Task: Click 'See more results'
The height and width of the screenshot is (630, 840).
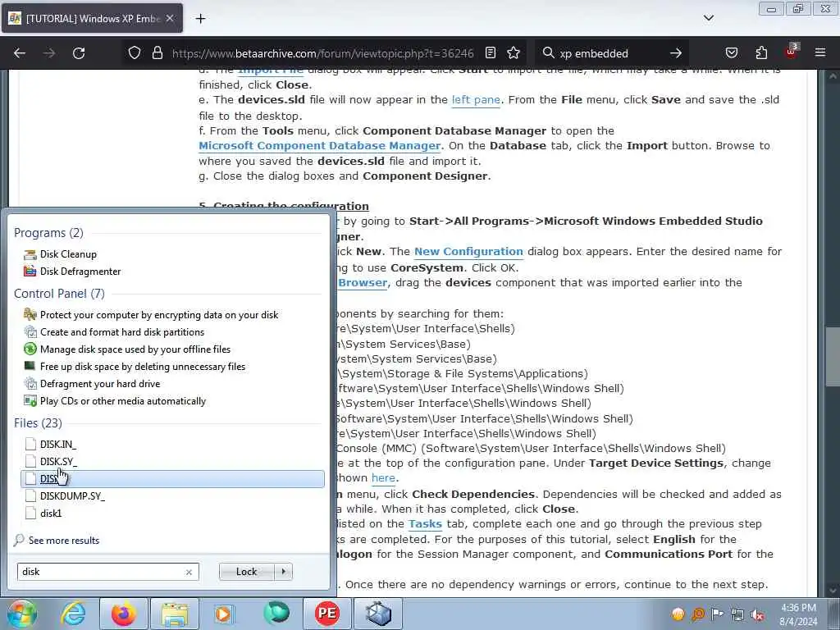Action: coord(64,541)
